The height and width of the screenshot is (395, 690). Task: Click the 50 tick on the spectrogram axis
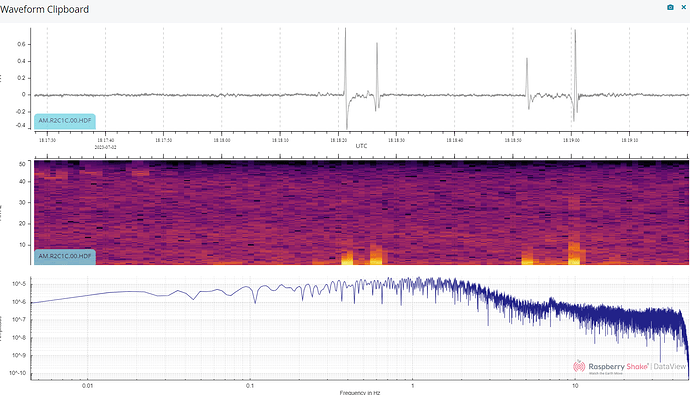point(22,164)
